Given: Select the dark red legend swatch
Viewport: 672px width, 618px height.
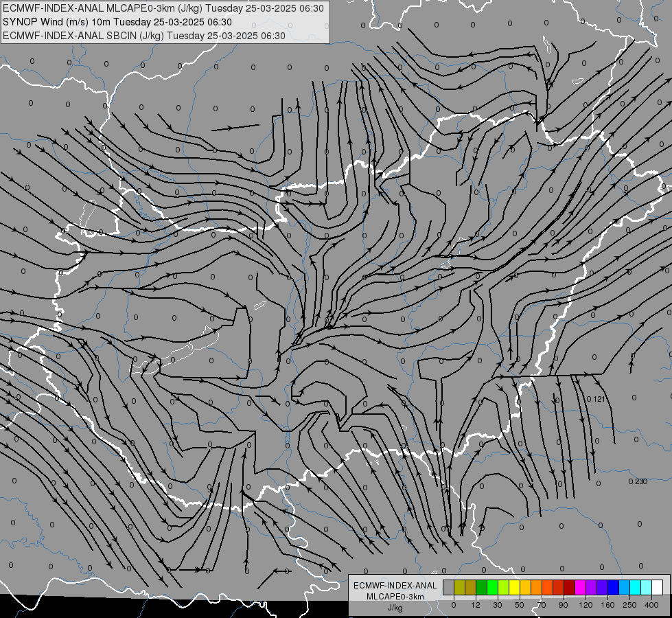Looking at the screenshot, I should (570, 588).
